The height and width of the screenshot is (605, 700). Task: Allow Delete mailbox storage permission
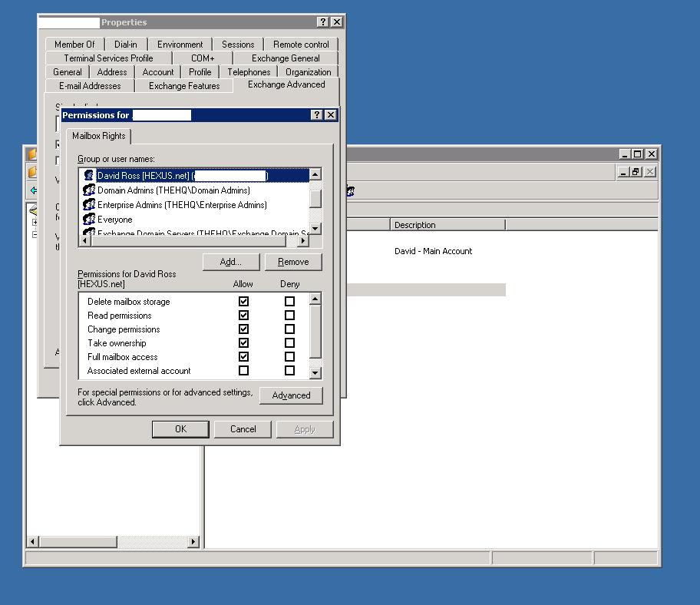(x=243, y=302)
